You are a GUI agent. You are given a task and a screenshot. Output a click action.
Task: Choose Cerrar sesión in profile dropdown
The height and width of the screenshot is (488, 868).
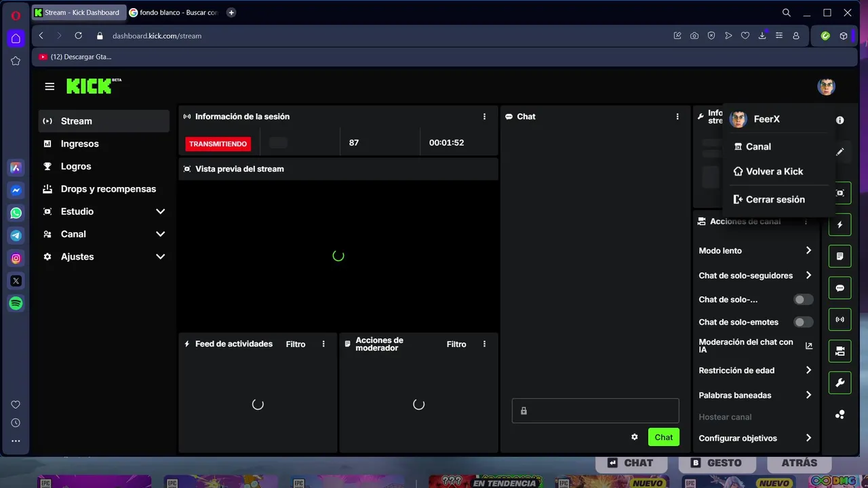click(x=778, y=199)
